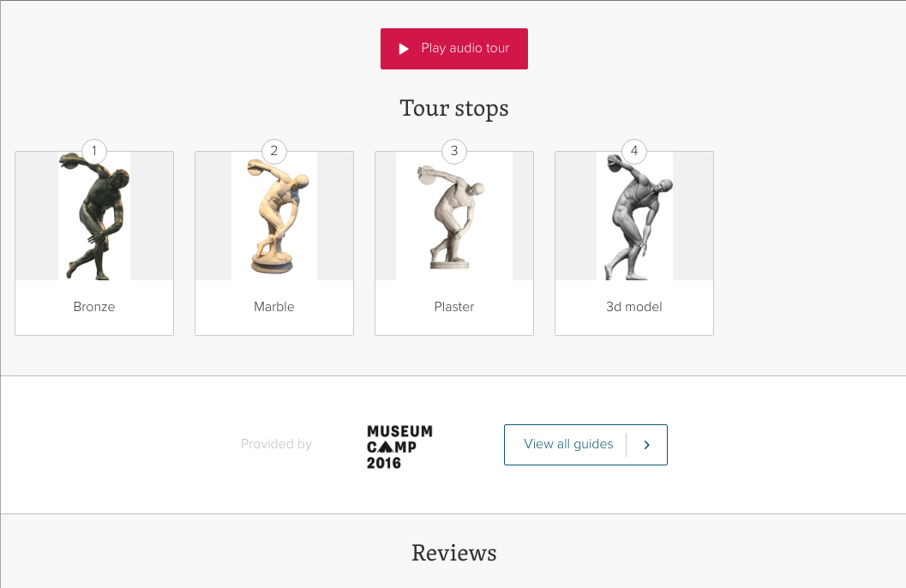Click View all guides button
Viewport: 906px width, 588px height.
click(x=586, y=445)
